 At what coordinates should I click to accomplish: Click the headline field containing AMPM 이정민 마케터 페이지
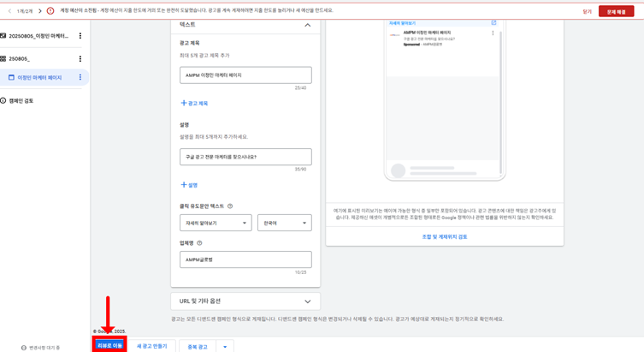click(245, 75)
